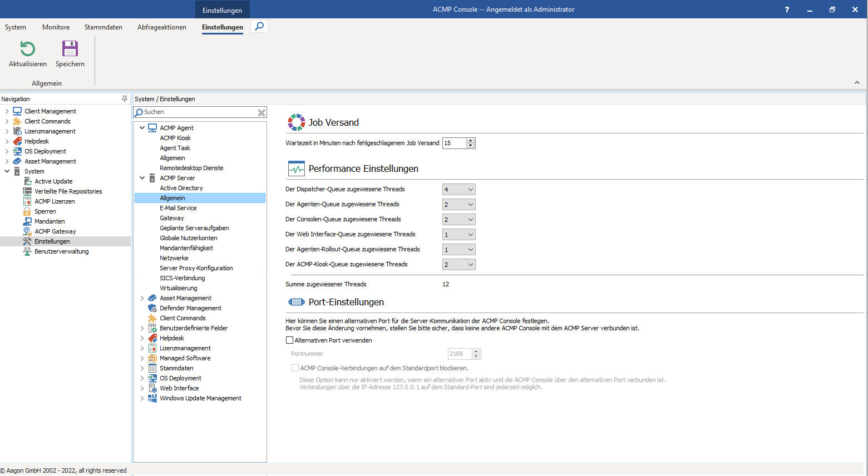Viewport: 868px width, 476px height.
Task: Open the Abfrageaktionen ribbon tab
Action: (162, 27)
